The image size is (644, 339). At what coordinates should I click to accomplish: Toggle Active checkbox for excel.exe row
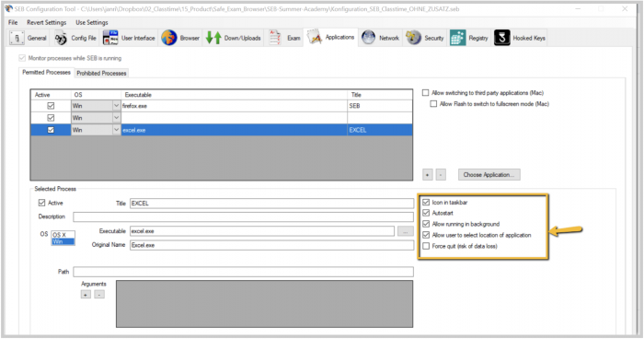point(51,130)
